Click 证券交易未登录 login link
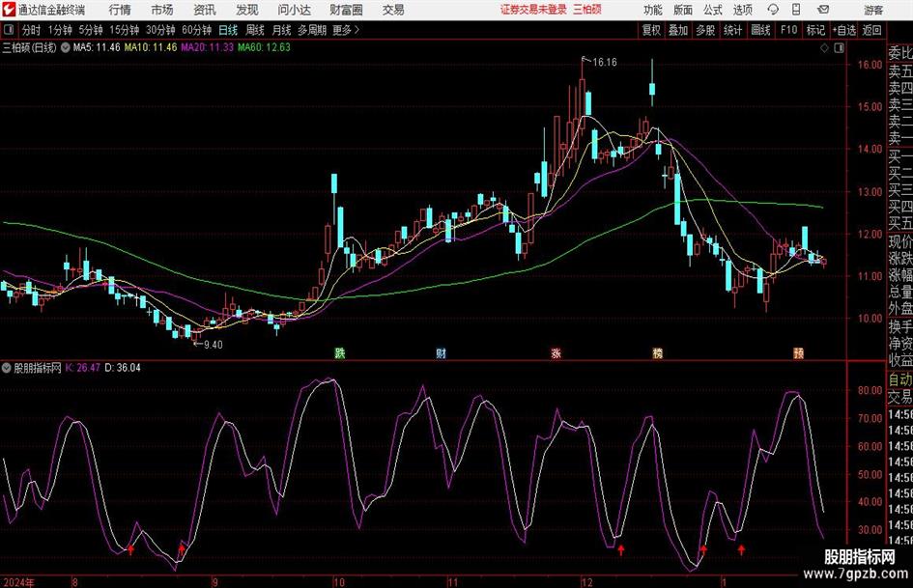 point(533,10)
